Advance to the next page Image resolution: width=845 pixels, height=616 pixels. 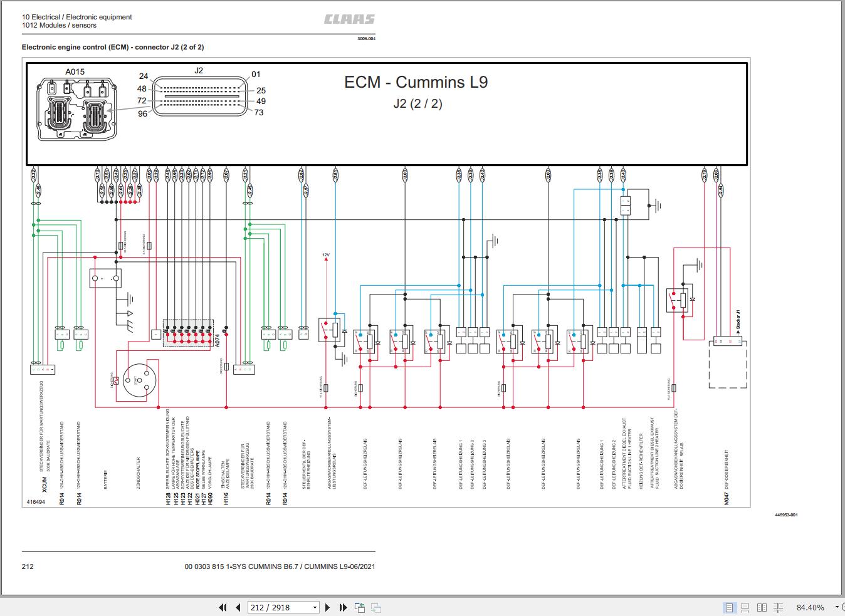pyautogui.click(x=327, y=607)
